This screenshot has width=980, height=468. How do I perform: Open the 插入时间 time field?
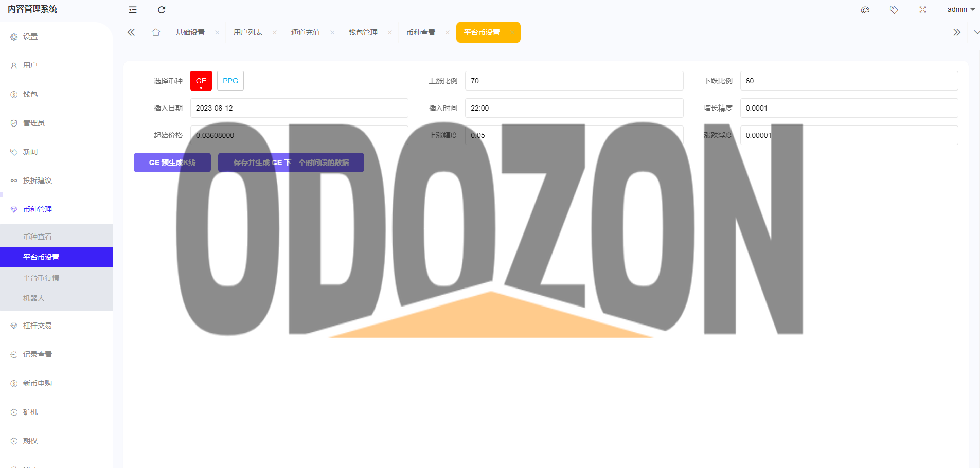pos(574,108)
